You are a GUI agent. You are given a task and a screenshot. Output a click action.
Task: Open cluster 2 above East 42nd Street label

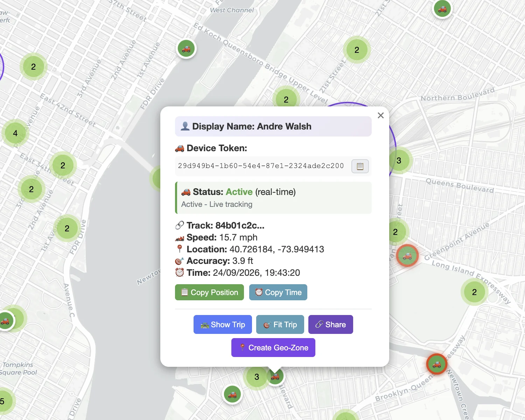[x=33, y=67]
